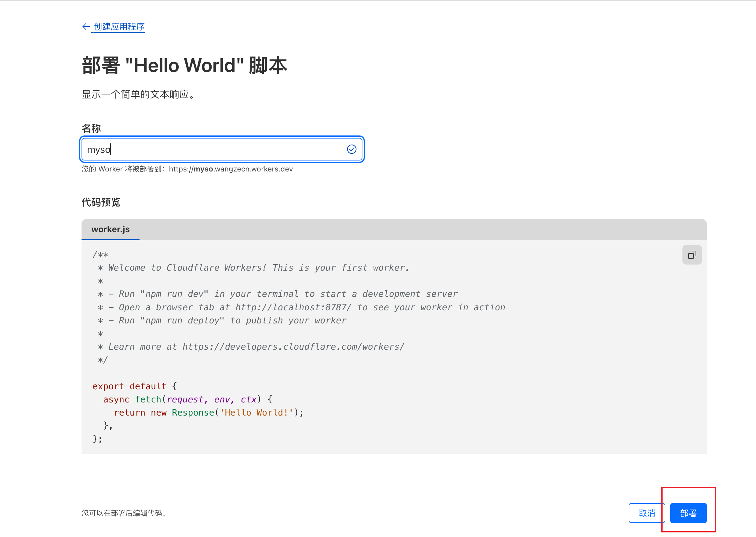Click the 名称 field label
The height and width of the screenshot is (537, 756).
pos(91,128)
